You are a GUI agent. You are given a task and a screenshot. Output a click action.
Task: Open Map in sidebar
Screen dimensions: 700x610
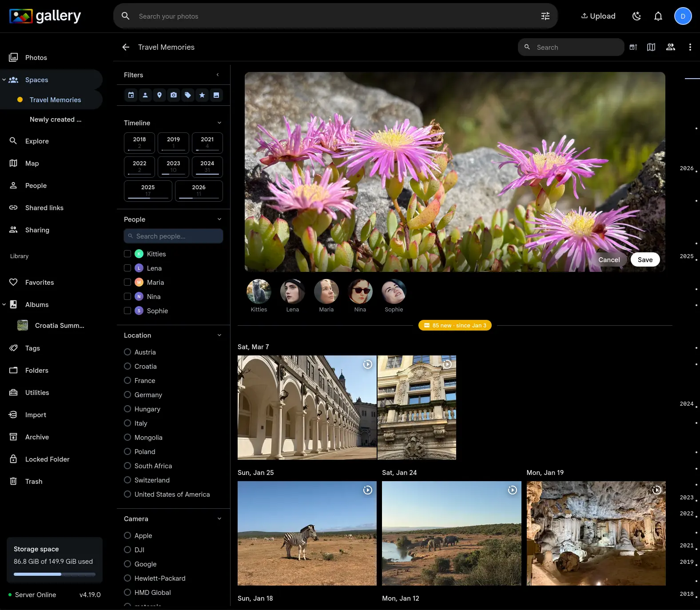click(x=51, y=163)
